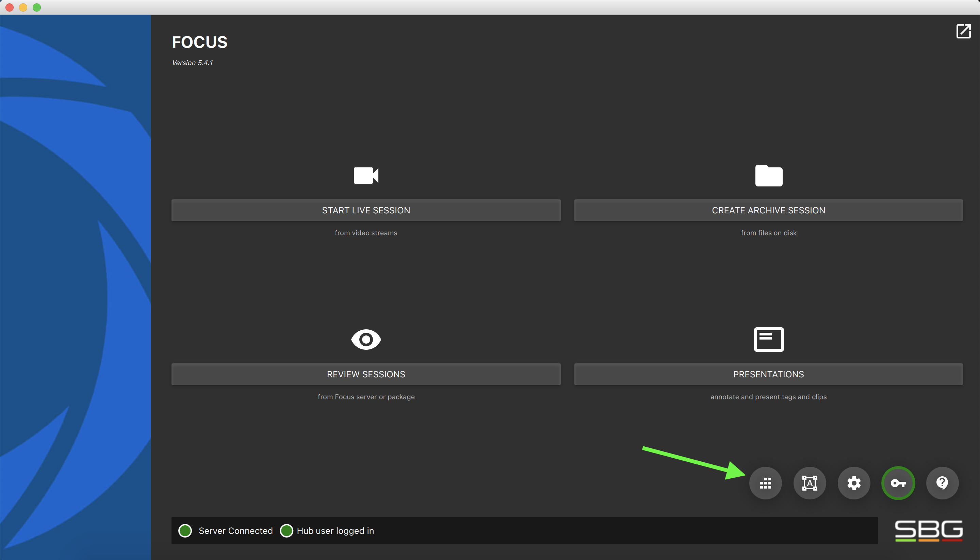Open settings with the gear icon
Viewport: 980px width, 560px height.
point(854,483)
